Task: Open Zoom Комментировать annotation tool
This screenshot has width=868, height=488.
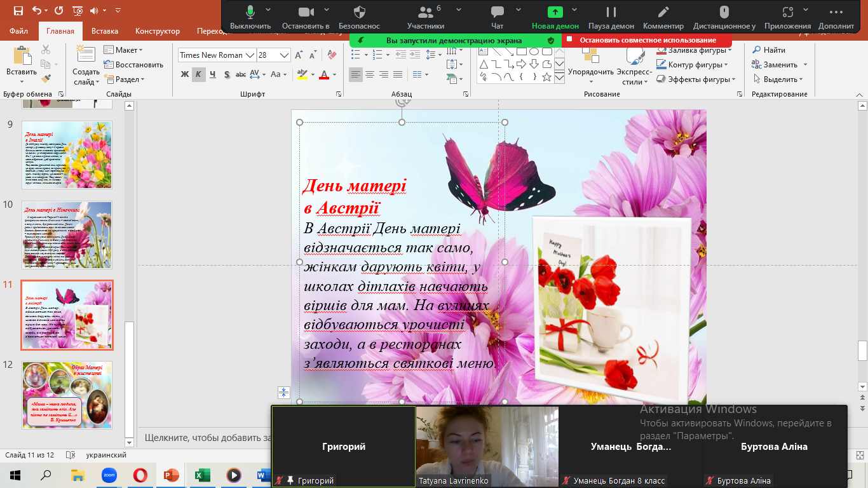Action: tap(663, 17)
